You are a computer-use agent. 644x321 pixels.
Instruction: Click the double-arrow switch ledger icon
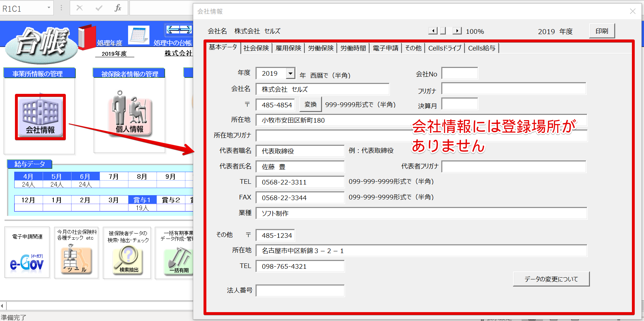pyautogui.click(x=179, y=30)
